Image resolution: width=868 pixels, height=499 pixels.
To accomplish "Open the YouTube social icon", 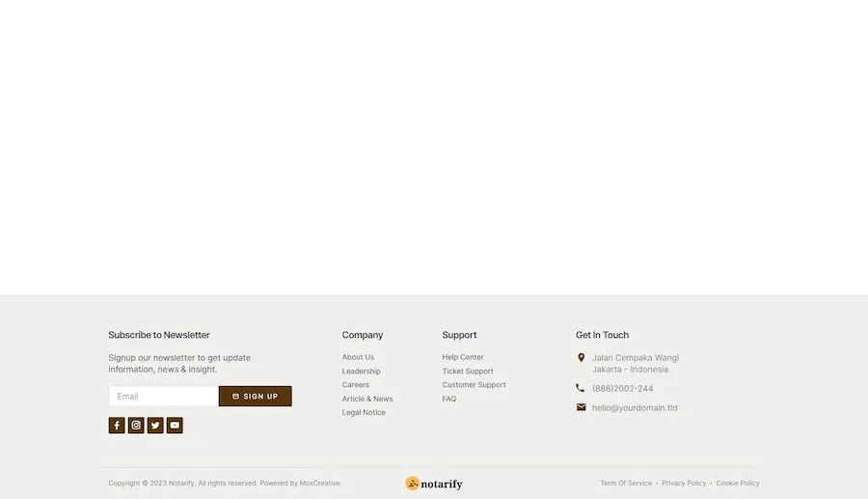I will pos(175,426).
